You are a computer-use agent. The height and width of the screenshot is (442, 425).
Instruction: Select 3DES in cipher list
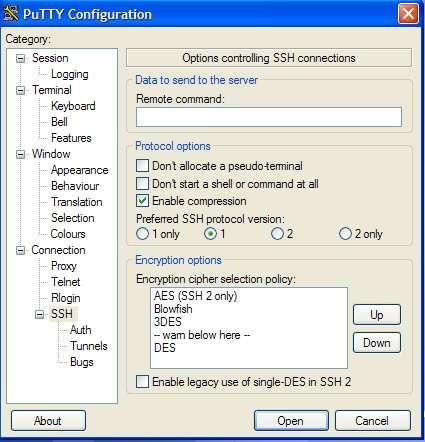168,322
